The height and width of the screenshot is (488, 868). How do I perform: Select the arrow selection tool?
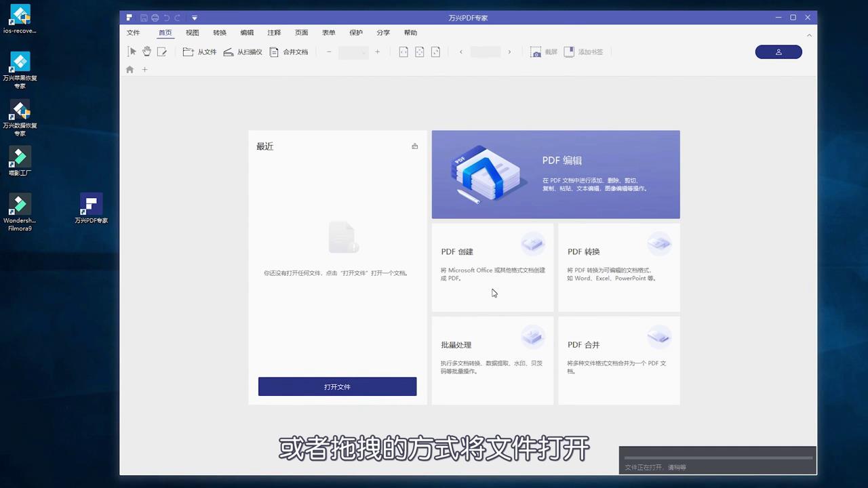pos(132,52)
